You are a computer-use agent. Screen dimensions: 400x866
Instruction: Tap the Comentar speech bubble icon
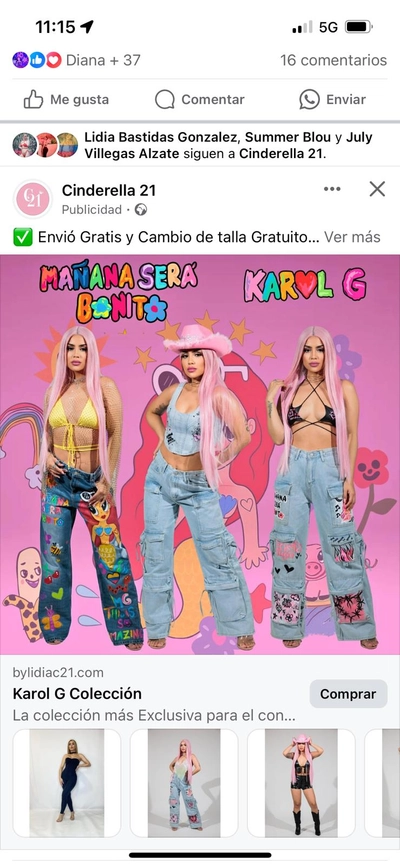[165, 99]
